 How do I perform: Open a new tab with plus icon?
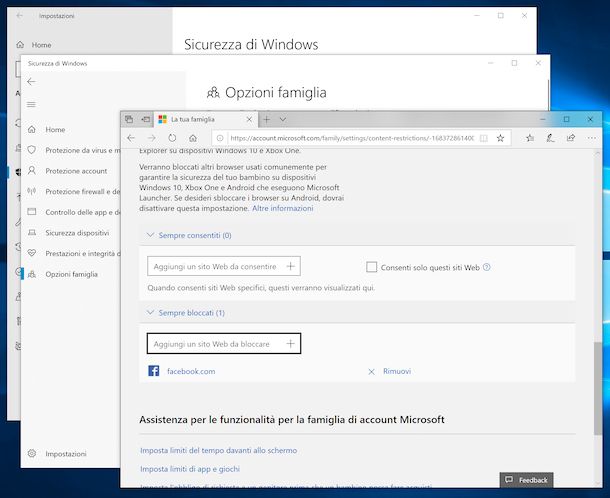[266, 119]
